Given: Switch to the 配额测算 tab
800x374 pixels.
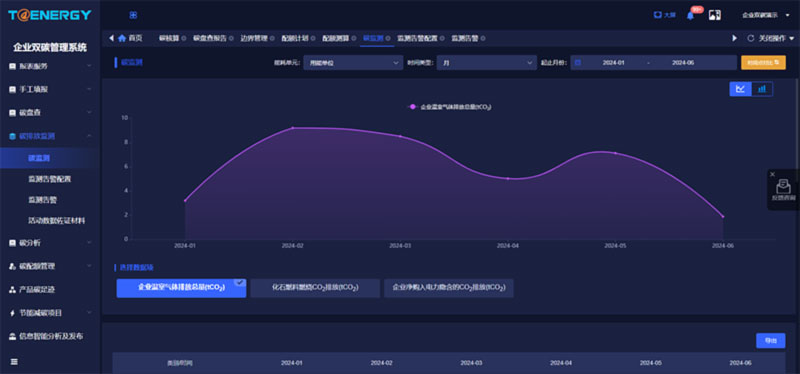Looking at the screenshot, I should click(x=336, y=38).
